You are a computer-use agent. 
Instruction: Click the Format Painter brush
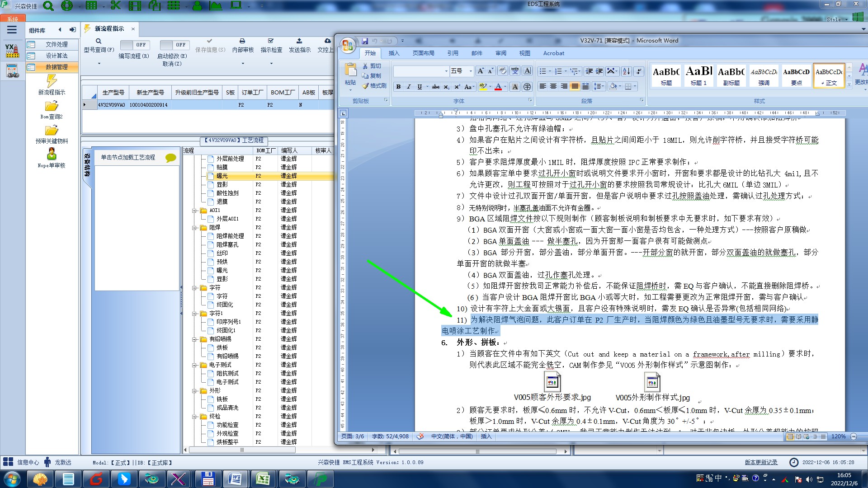pyautogui.click(x=374, y=86)
